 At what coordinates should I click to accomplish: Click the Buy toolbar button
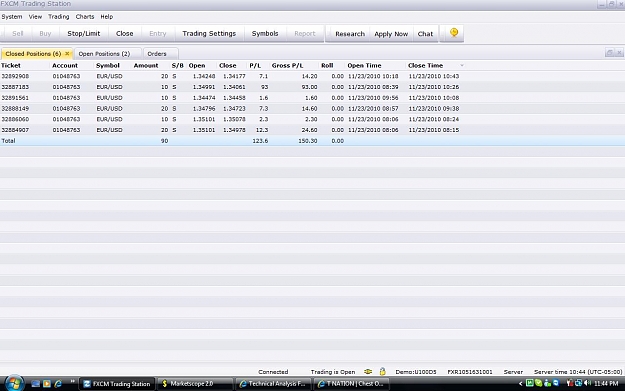point(45,33)
